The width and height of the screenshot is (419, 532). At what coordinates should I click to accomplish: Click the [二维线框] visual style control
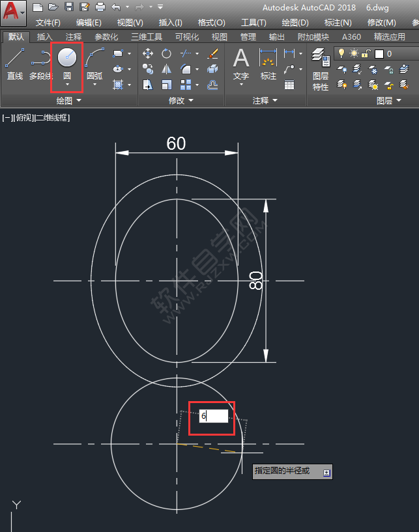tap(52, 118)
